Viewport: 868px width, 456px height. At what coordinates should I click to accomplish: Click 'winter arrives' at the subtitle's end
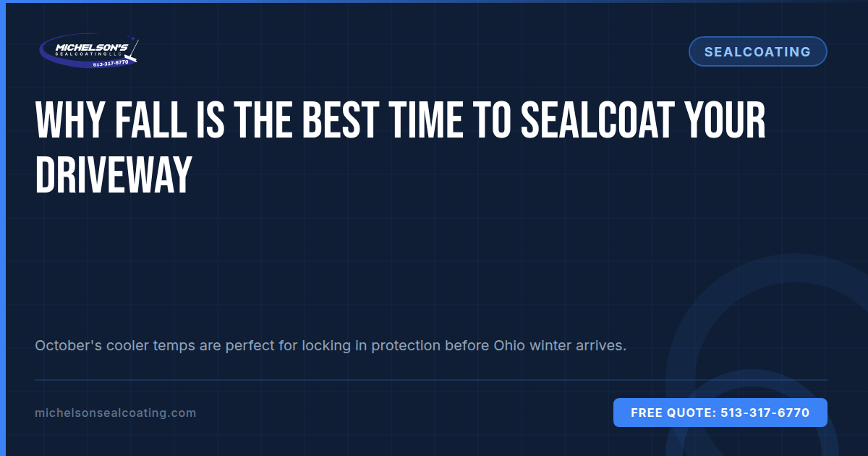(578, 345)
